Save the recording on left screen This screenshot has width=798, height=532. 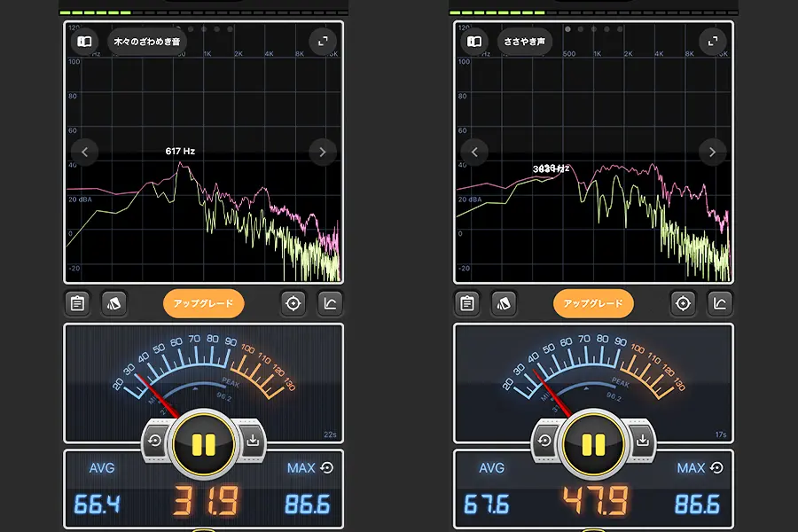click(253, 441)
